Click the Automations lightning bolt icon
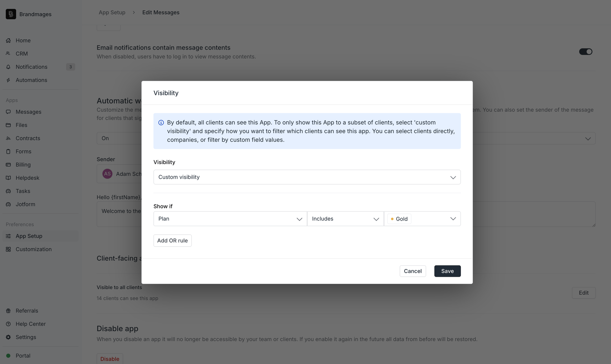The image size is (611, 364). pyautogui.click(x=8, y=80)
